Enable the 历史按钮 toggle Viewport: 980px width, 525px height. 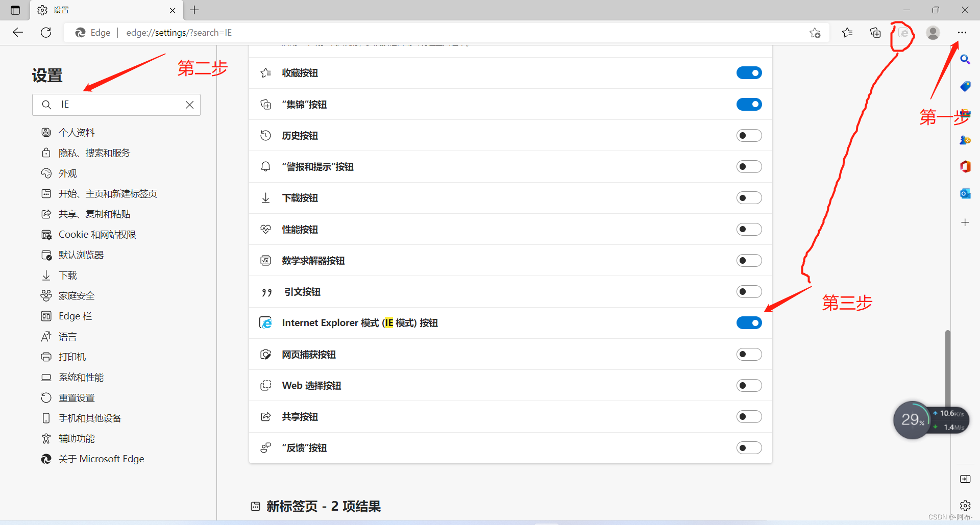[x=749, y=136]
